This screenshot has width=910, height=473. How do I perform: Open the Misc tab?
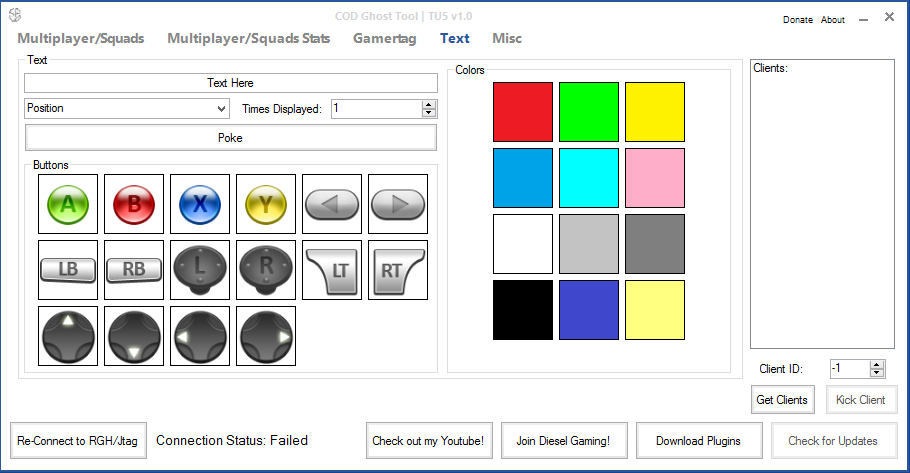click(506, 38)
